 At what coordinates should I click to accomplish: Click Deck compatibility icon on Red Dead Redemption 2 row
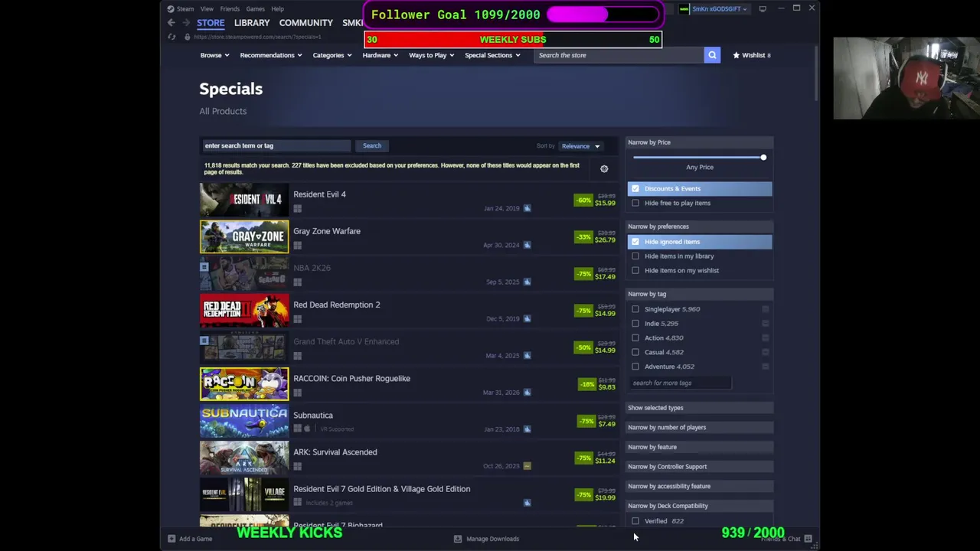coord(527,318)
